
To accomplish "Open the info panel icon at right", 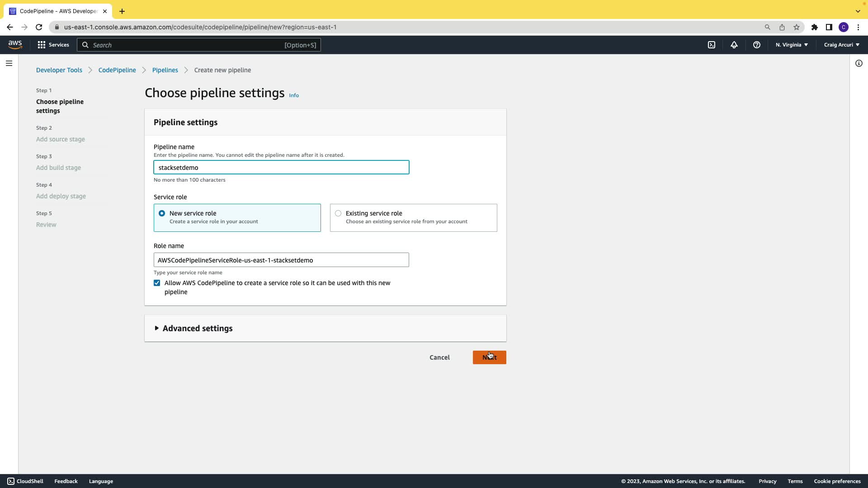I will point(859,63).
